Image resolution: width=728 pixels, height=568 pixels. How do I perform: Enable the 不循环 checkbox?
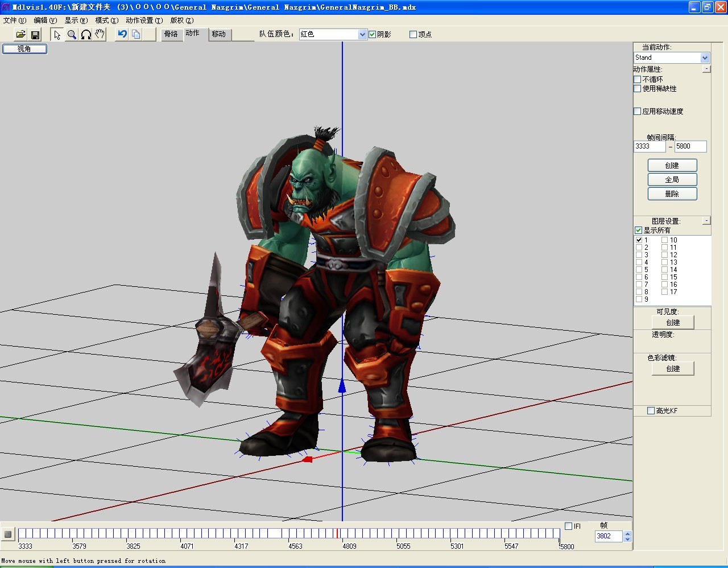(638, 80)
